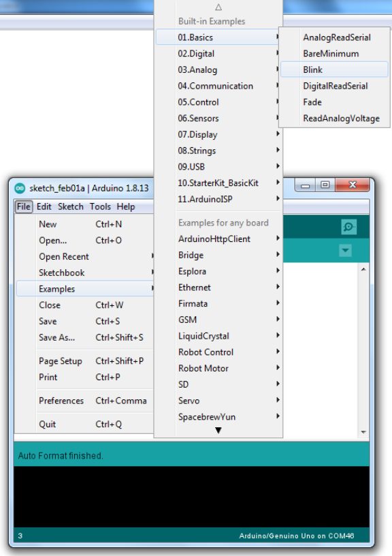Open Page Setup
This screenshot has width=392, height=556.
[x=85, y=361]
